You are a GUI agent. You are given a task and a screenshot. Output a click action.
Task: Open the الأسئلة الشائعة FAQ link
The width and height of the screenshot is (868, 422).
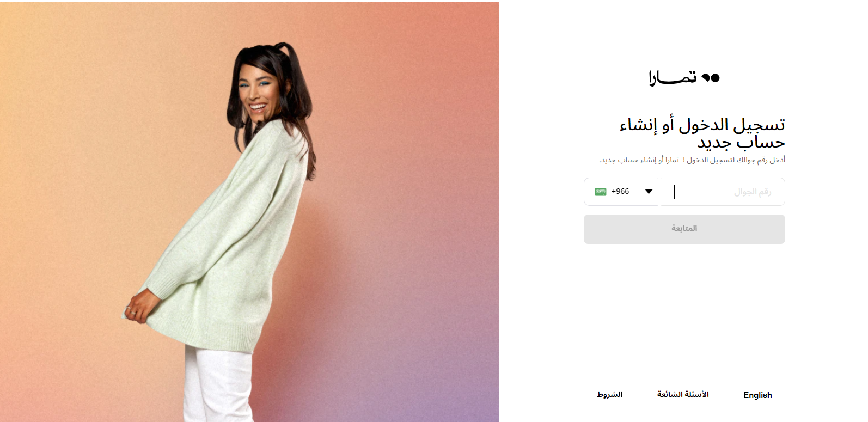tap(683, 394)
